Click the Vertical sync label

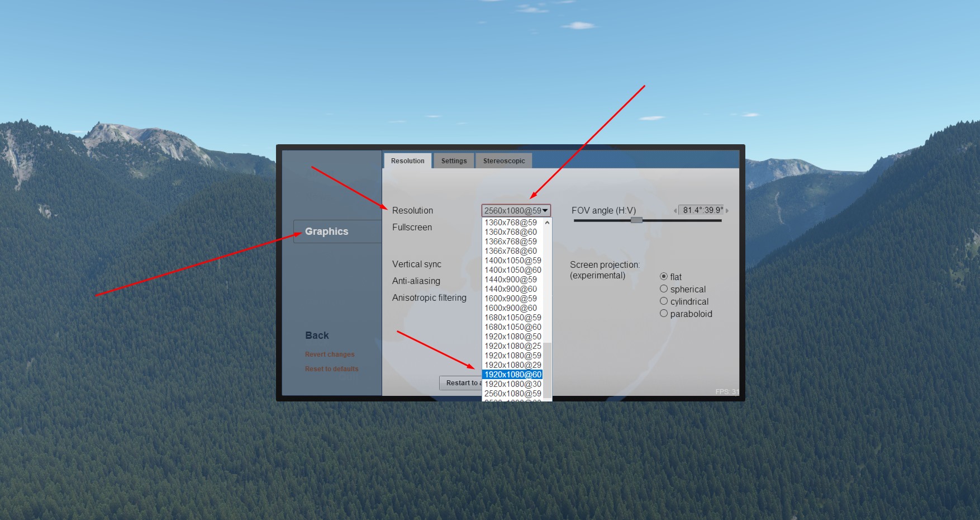pos(416,264)
